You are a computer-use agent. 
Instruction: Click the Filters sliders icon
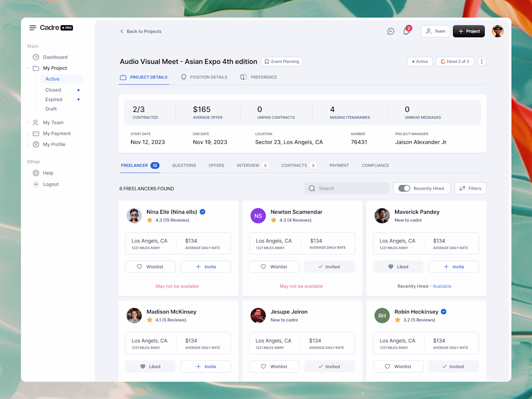[462, 188]
